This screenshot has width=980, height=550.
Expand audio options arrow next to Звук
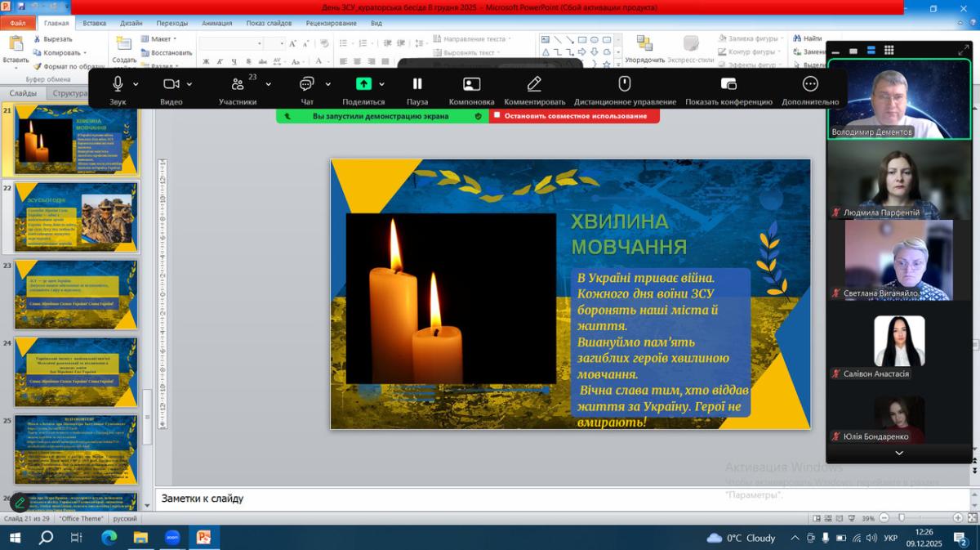click(136, 84)
